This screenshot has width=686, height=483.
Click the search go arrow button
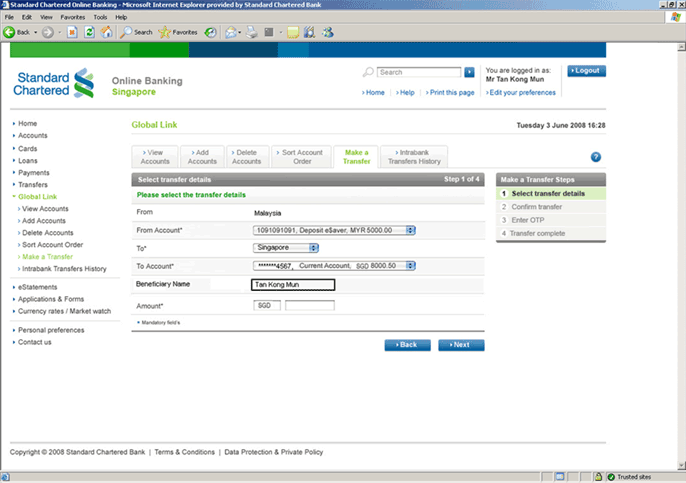coord(469,72)
